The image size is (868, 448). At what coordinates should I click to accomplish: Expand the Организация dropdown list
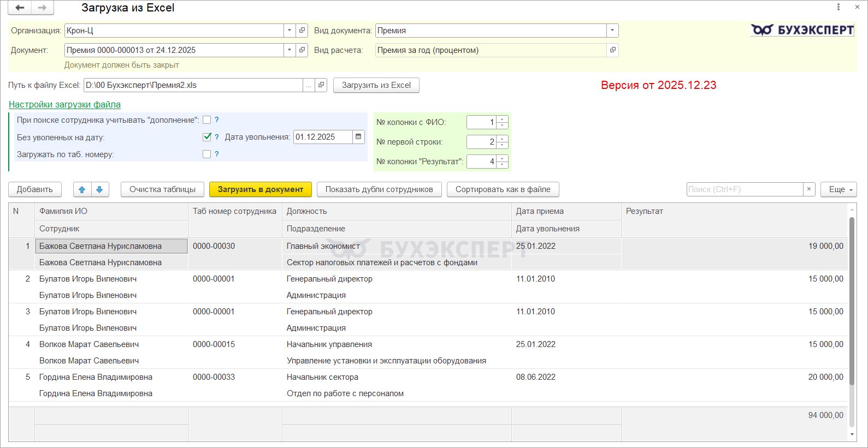(290, 31)
